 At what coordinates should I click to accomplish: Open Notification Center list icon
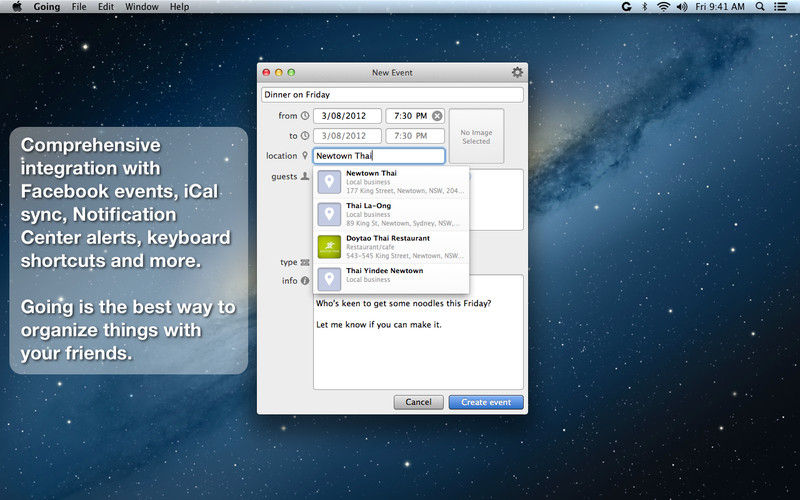(x=780, y=7)
